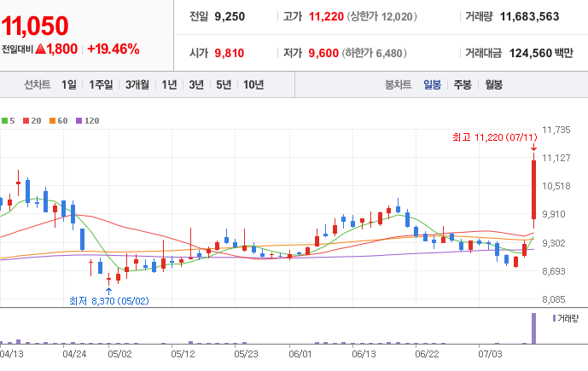Click the 9,910 price axis label
The height and width of the screenshot is (371, 588).
tap(554, 214)
